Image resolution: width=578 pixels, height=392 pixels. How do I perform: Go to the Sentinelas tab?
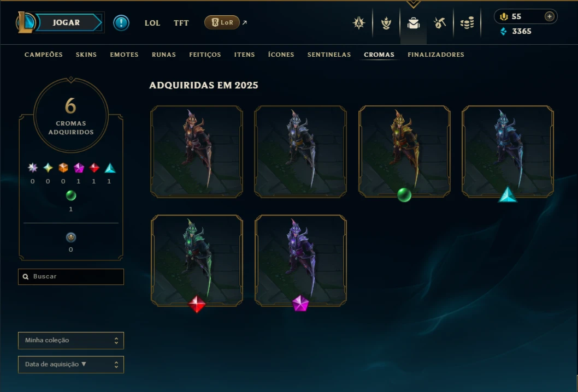[x=329, y=55]
